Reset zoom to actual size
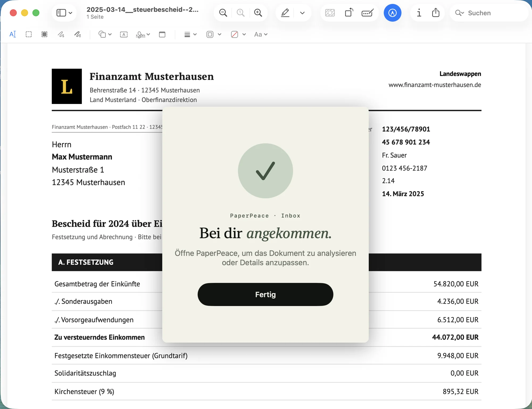 [x=240, y=13]
